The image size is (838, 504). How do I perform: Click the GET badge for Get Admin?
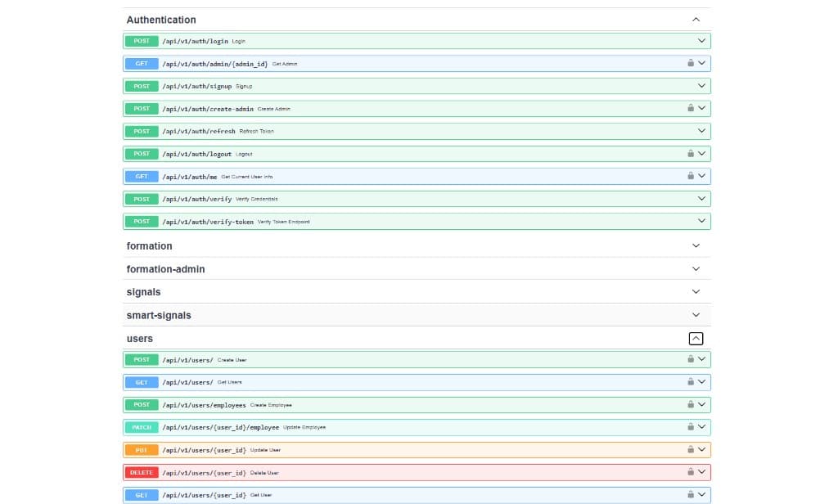[x=142, y=64]
